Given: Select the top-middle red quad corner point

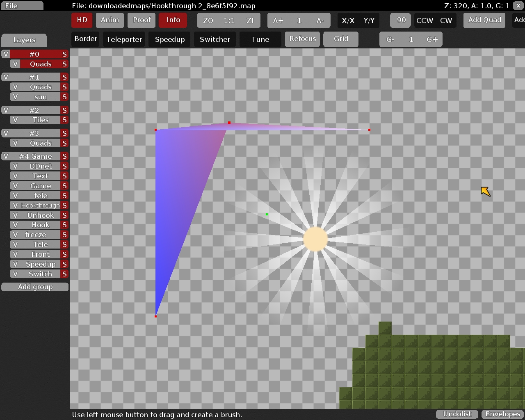Looking at the screenshot, I should 229,123.
